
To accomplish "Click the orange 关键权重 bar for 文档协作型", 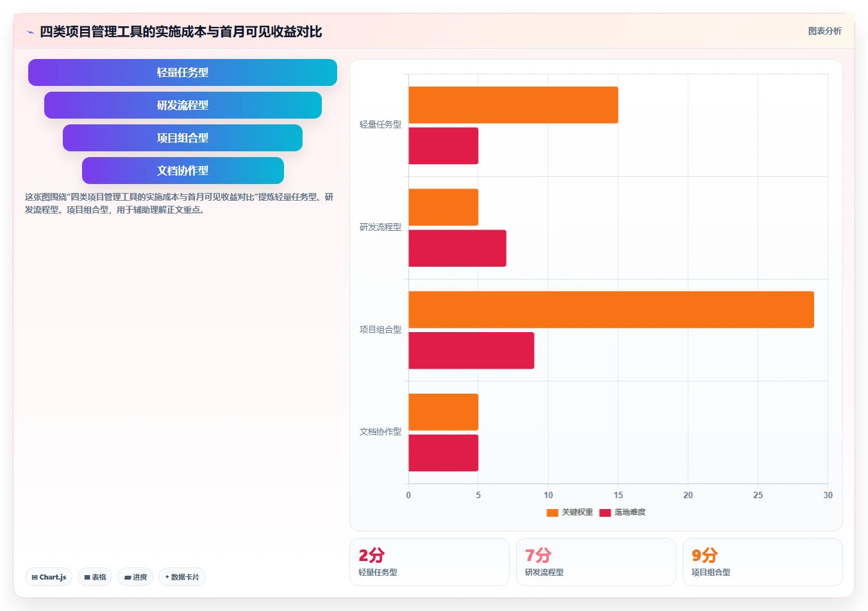I will tap(443, 412).
